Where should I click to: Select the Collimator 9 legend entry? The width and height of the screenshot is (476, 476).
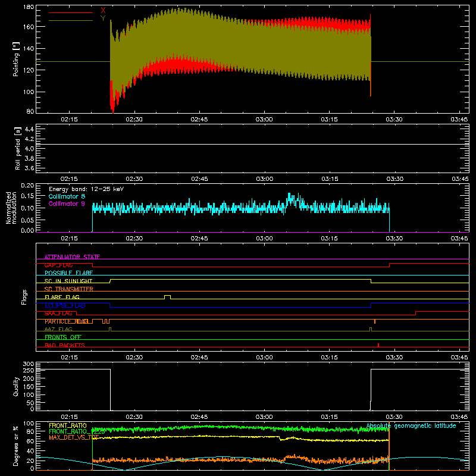click(x=67, y=203)
